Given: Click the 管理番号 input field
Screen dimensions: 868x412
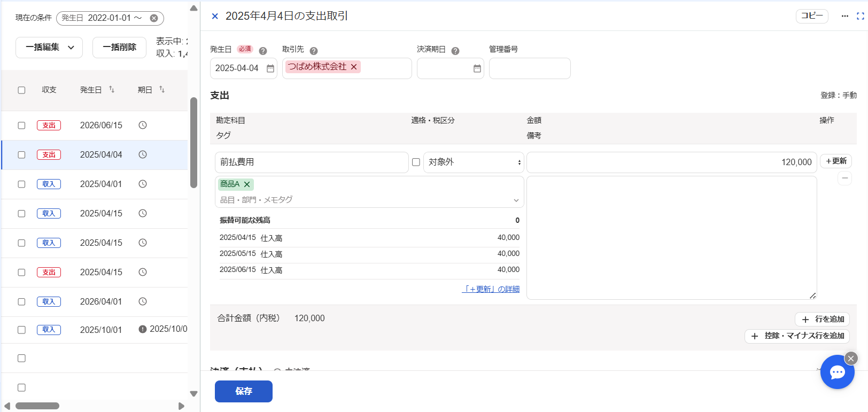Looking at the screenshot, I should pos(530,68).
